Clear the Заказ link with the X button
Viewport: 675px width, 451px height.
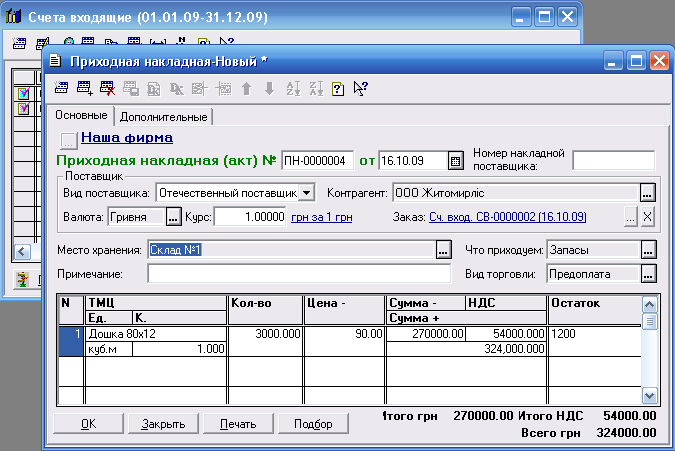(x=647, y=217)
